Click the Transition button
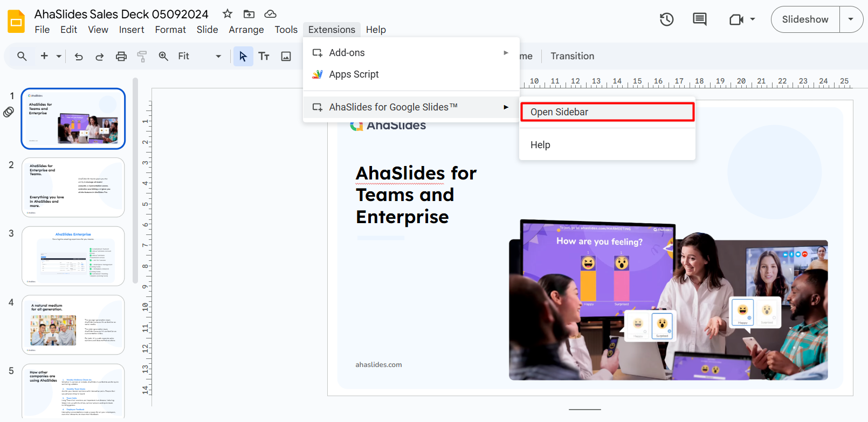This screenshot has width=868, height=422. 572,56
